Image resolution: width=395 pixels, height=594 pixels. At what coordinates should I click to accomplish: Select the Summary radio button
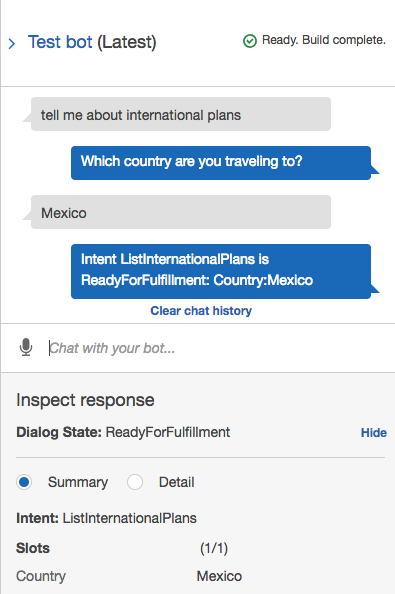point(24,482)
